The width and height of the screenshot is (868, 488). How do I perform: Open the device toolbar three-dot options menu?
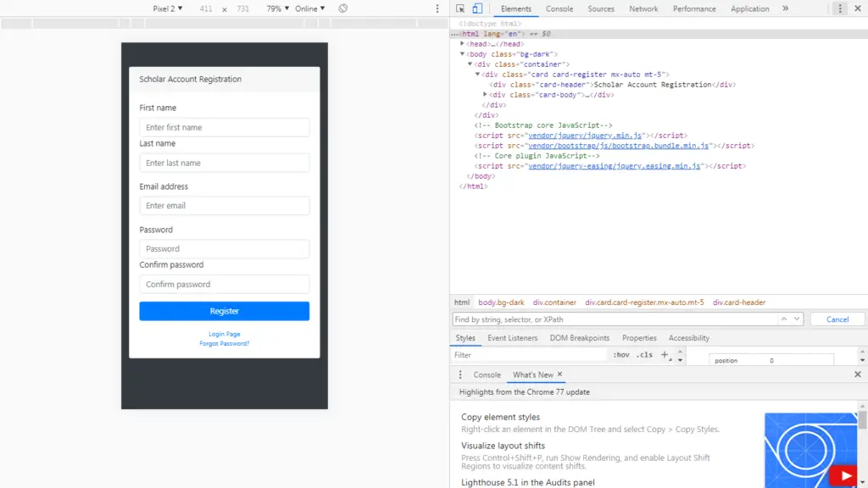pyautogui.click(x=437, y=8)
